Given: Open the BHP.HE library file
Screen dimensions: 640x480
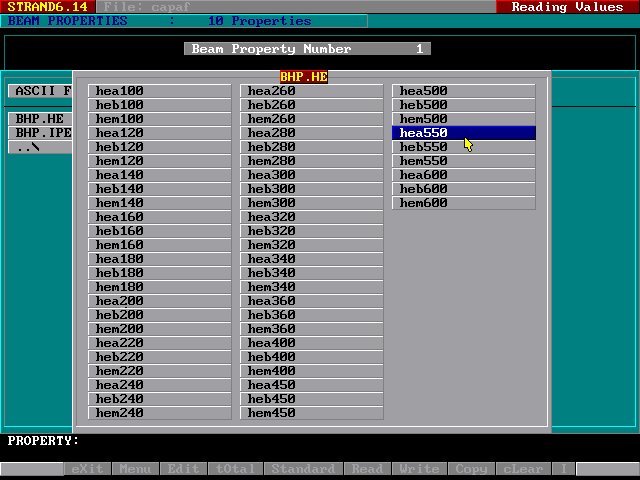Looking at the screenshot, I should coord(40,119).
